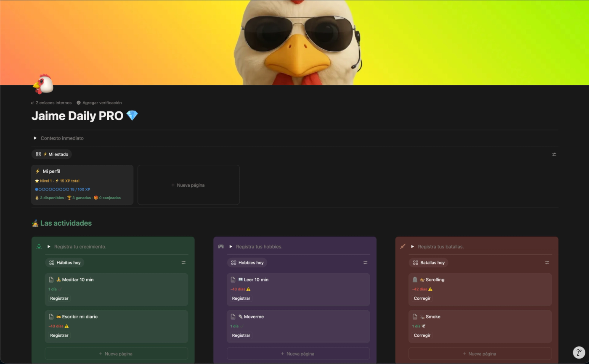
Task: Open the Hobbies hoy view settings icon
Action: click(365, 263)
